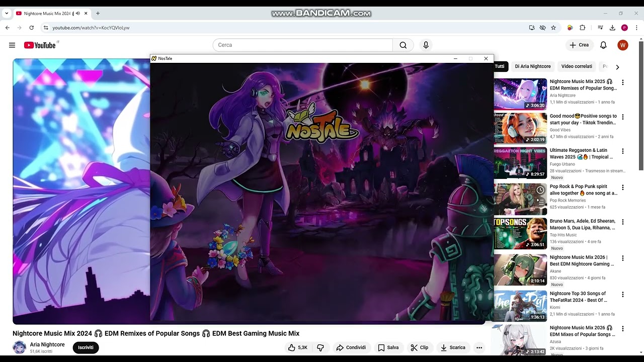Open Fuego Urbano channel name
Screen dimensions: 644x362
[563, 164]
